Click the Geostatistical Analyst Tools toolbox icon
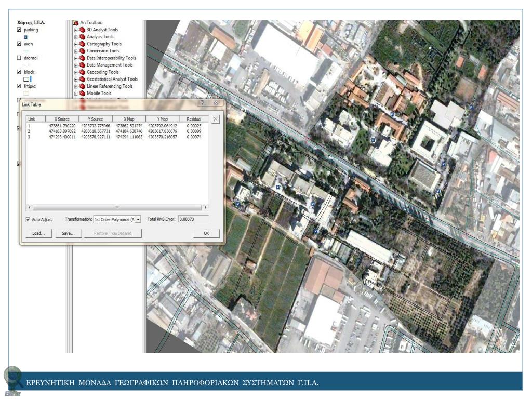This screenshot has width=532, height=399. [82, 79]
